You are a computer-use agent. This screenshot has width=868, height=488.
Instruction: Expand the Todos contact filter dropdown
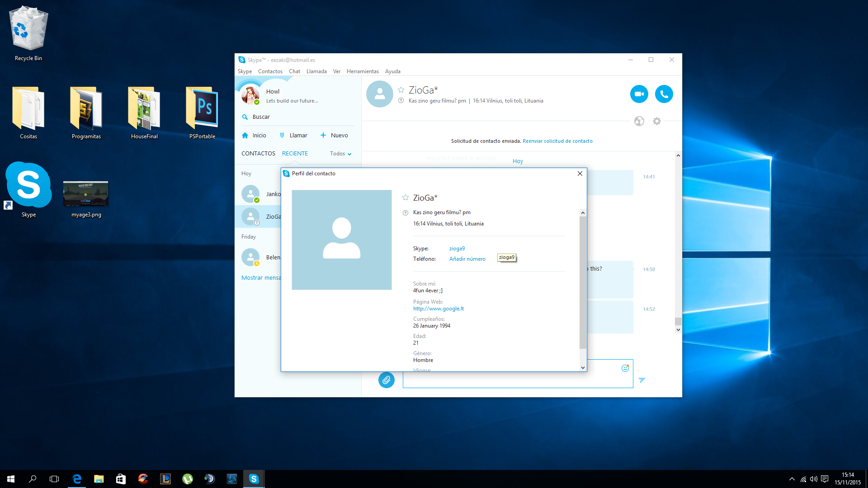click(x=341, y=154)
